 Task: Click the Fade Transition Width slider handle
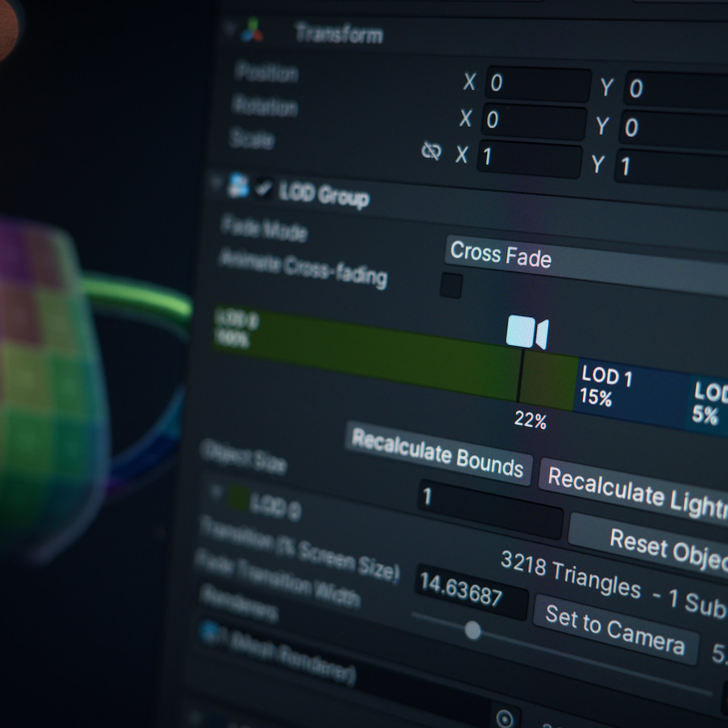pyautogui.click(x=472, y=630)
